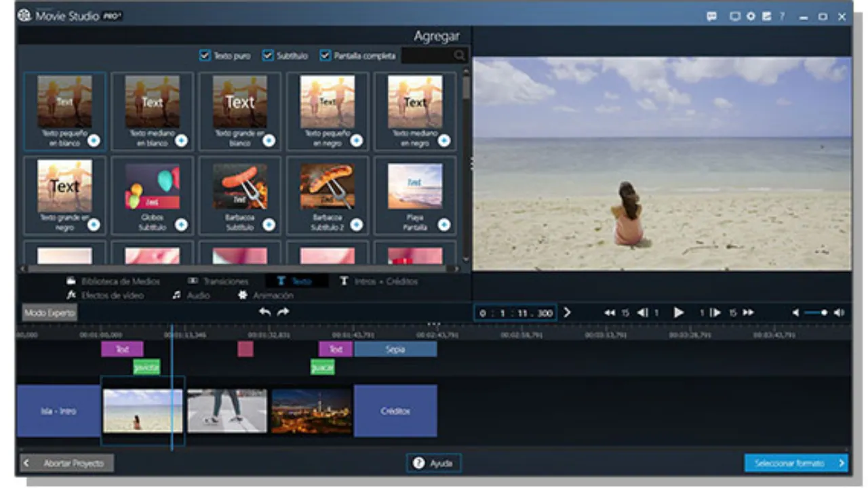868x488 pixels.
Task: Undo the last action
Action: (x=265, y=312)
